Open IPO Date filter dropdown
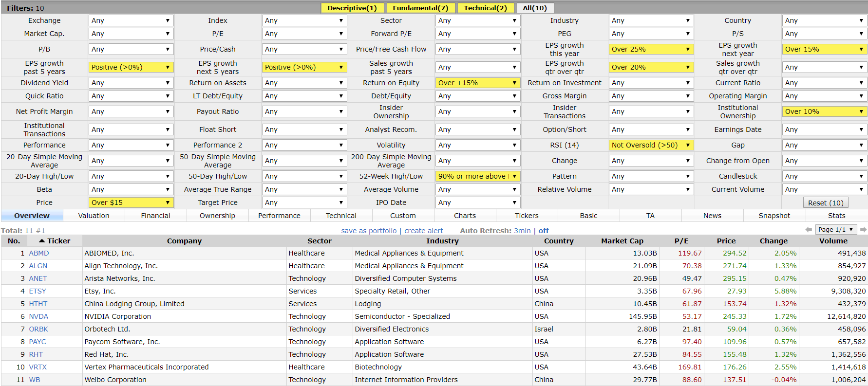 [x=477, y=202]
